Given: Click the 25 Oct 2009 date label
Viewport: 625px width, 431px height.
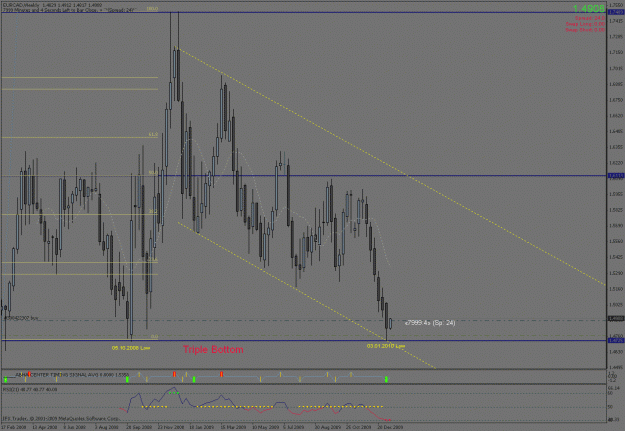Looking at the screenshot, I should point(358,427).
